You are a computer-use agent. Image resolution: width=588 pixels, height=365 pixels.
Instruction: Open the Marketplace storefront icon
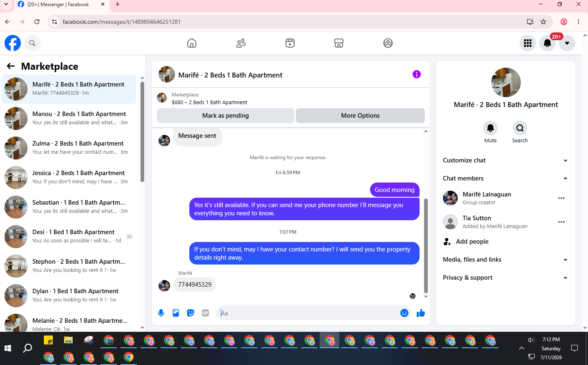click(x=339, y=43)
